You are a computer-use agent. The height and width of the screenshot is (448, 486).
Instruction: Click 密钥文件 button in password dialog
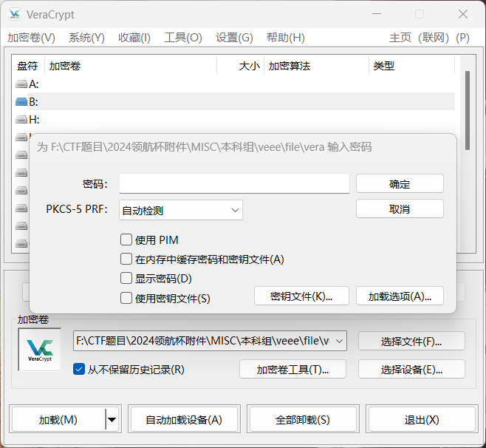(x=300, y=296)
